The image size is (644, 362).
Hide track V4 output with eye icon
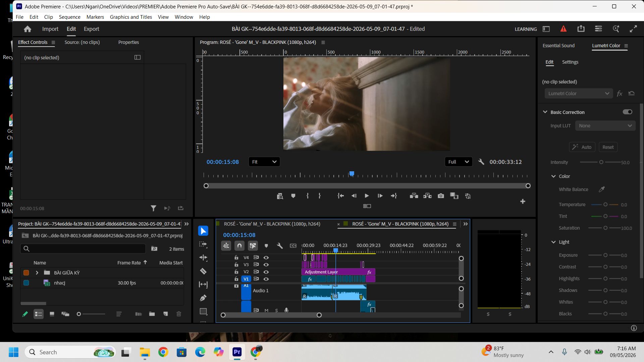266,257
